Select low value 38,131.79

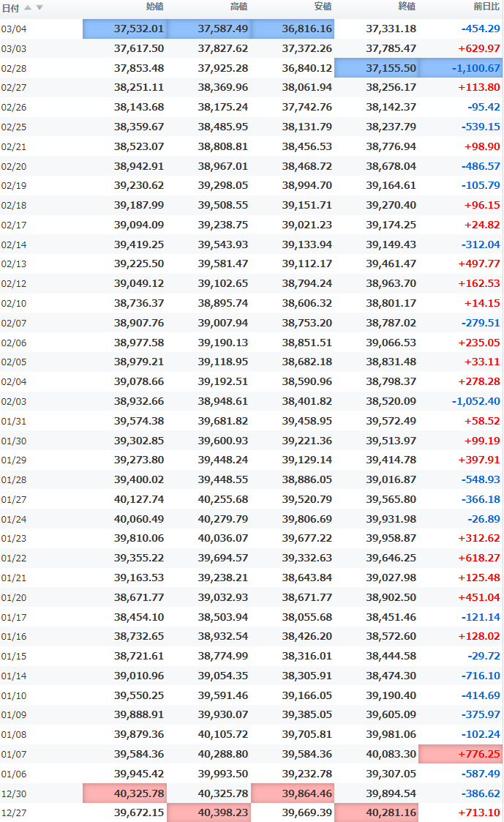pos(307,127)
